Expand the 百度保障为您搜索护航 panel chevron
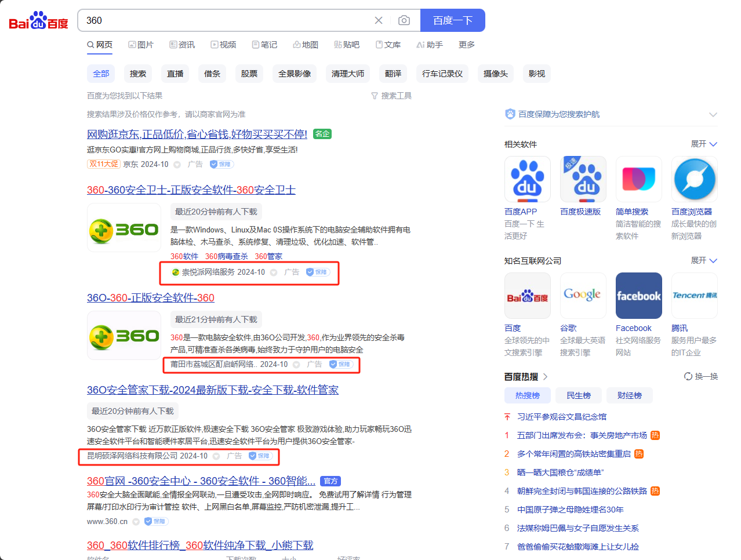Image resolution: width=741 pixels, height=560 pixels. click(x=713, y=114)
